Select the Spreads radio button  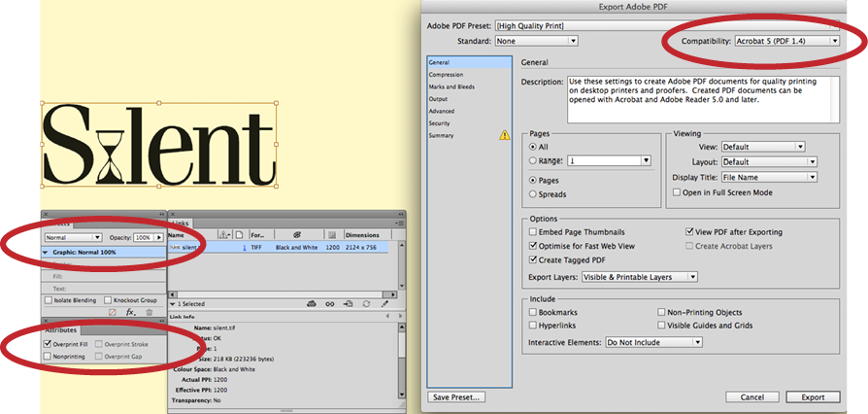point(533,194)
